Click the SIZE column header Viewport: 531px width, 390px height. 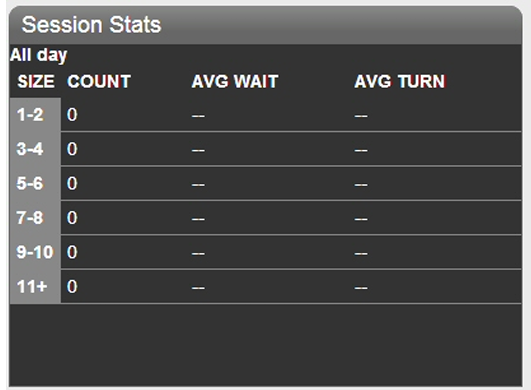36,82
